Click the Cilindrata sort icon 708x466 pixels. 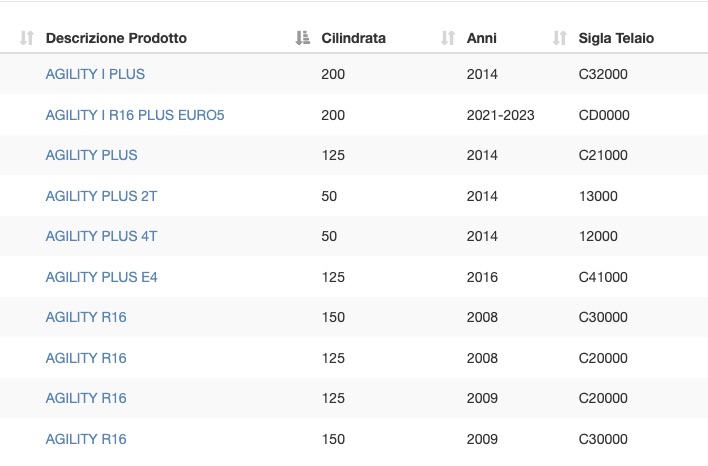coord(303,38)
